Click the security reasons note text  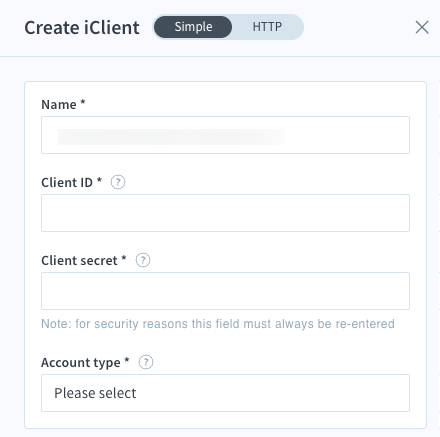click(x=218, y=324)
